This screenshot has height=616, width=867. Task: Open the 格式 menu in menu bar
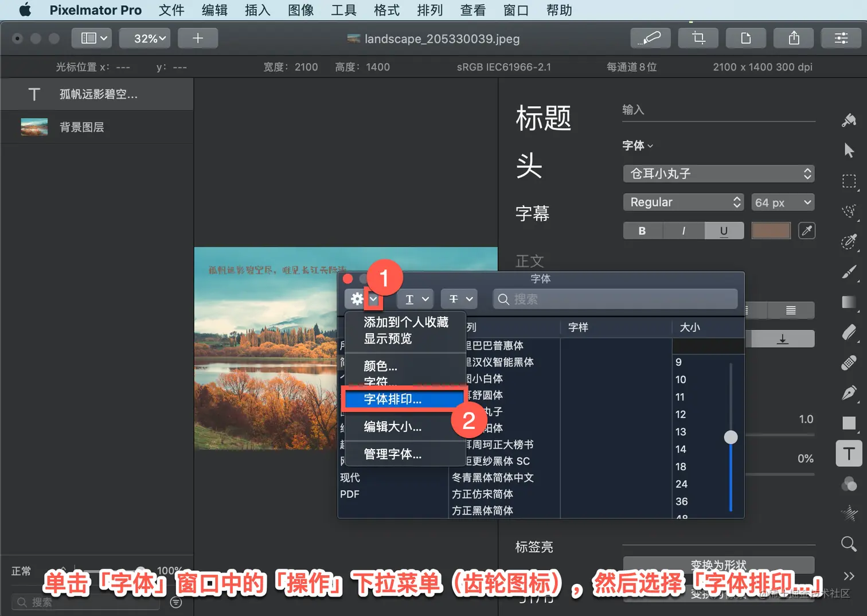386,10
